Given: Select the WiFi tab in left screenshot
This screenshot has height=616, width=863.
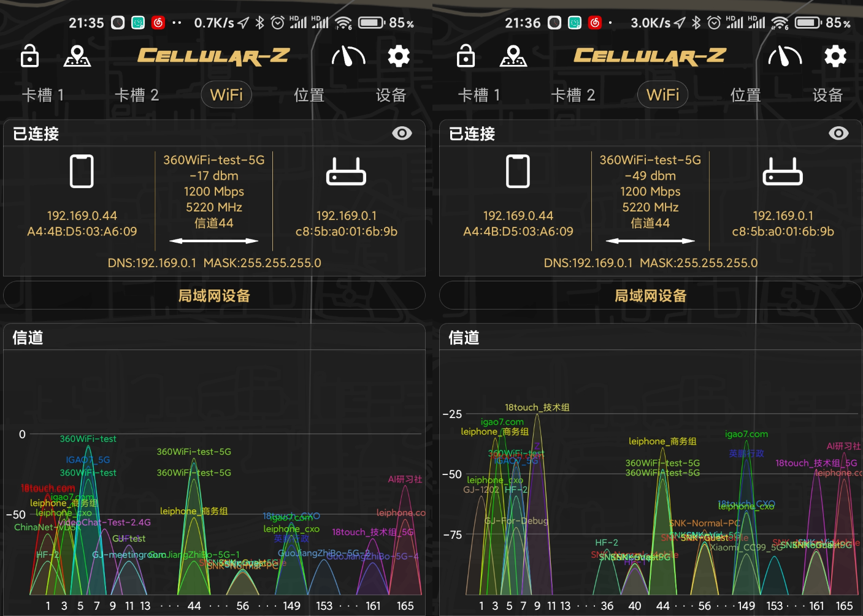Looking at the screenshot, I should [226, 95].
